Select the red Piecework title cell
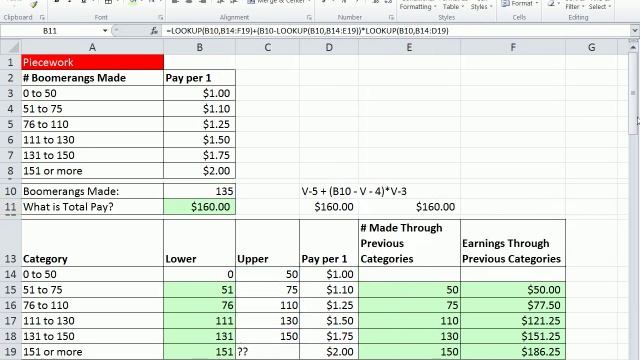The image size is (640, 360). (92, 62)
